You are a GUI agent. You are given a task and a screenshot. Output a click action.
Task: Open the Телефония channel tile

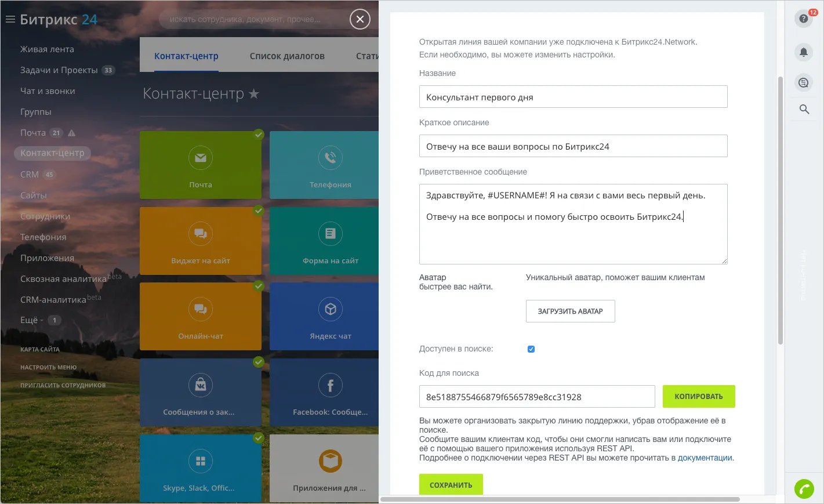pyautogui.click(x=324, y=165)
